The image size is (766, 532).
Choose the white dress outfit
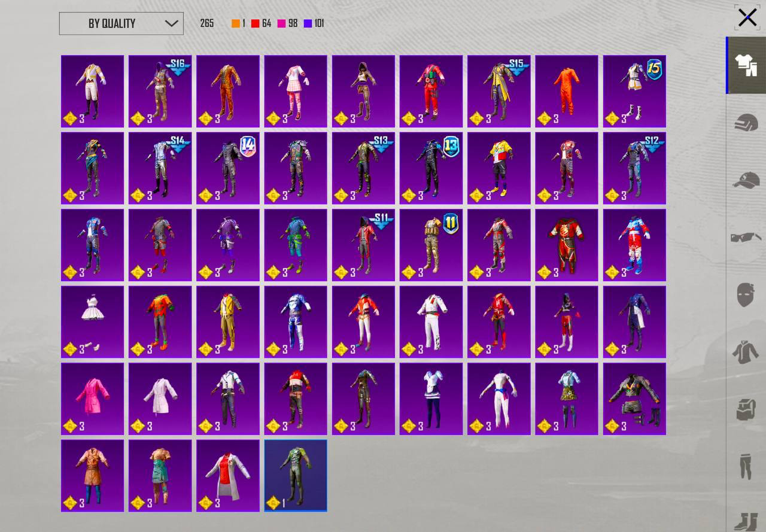[93, 322]
